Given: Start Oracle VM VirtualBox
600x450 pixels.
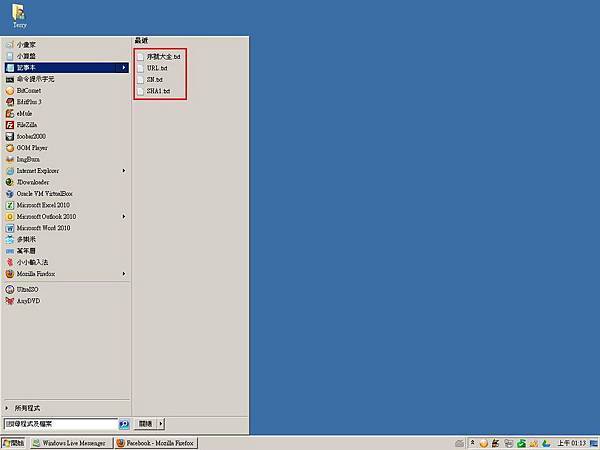Looking at the screenshot, I should [x=67, y=194].
